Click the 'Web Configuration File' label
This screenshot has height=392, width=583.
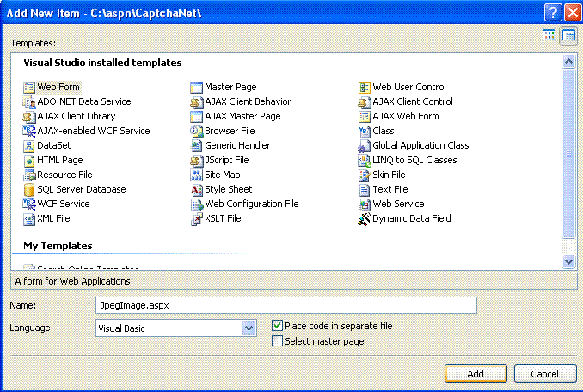[x=252, y=204]
